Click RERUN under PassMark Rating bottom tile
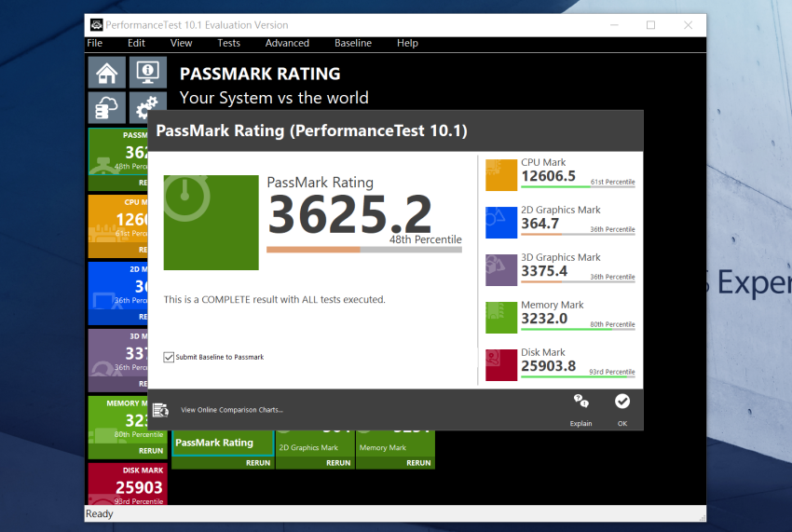 (x=258, y=463)
